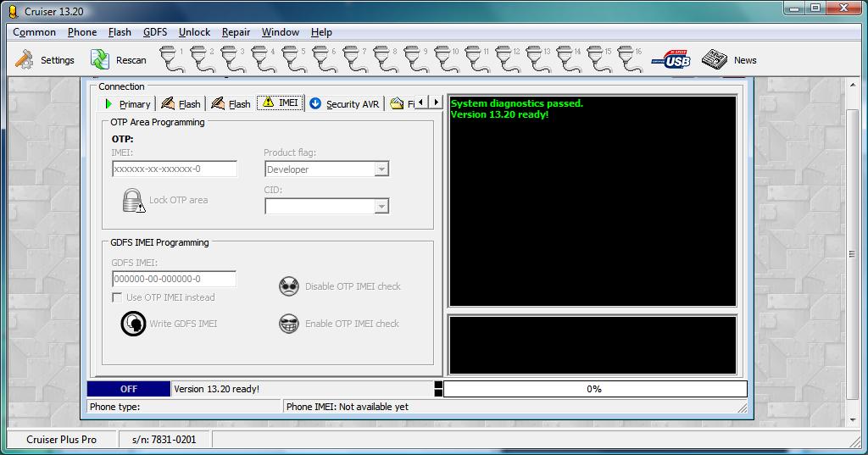This screenshot has height=455, width=868.
Task: Click 'Cruiser Plus Pro' status entry
Action: coord(61,440)
